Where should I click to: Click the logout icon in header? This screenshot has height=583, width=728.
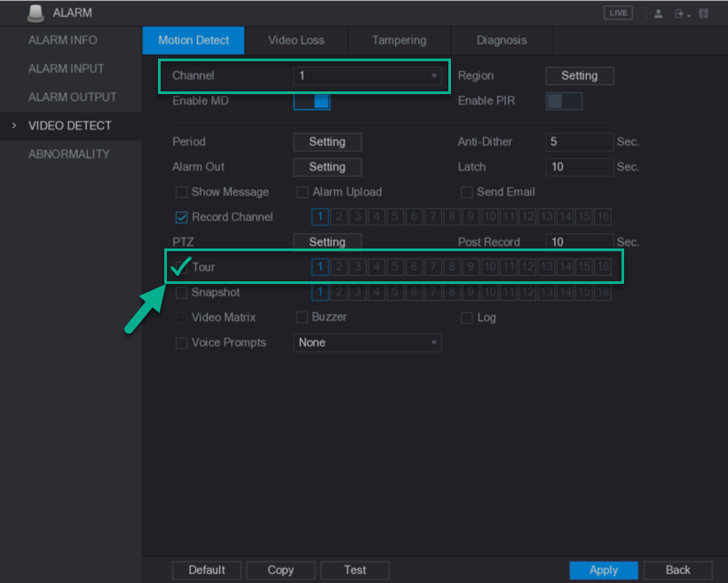tap(681, 14)
